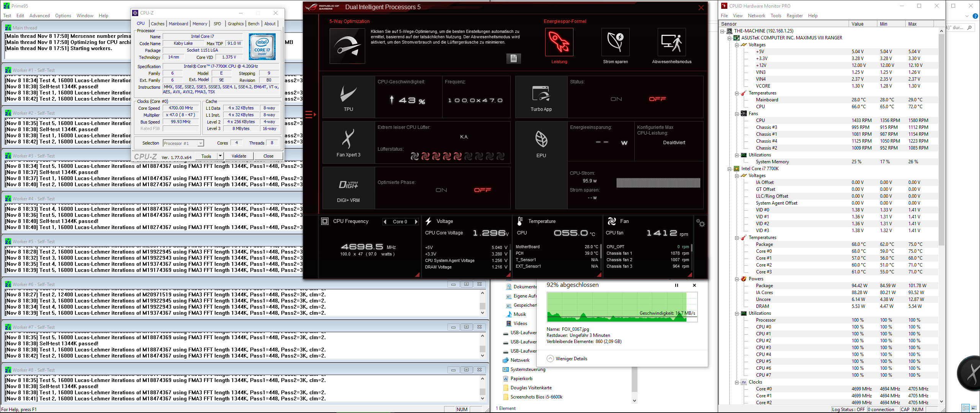Open the EPU leaf panel

point(541,143)
